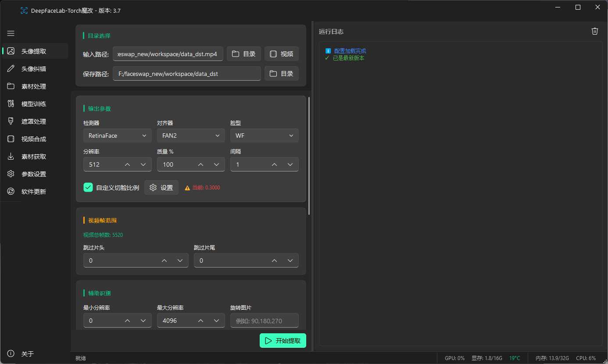Open 模型训练 model training page
This screenshot has width=608, height=364.
34,104
